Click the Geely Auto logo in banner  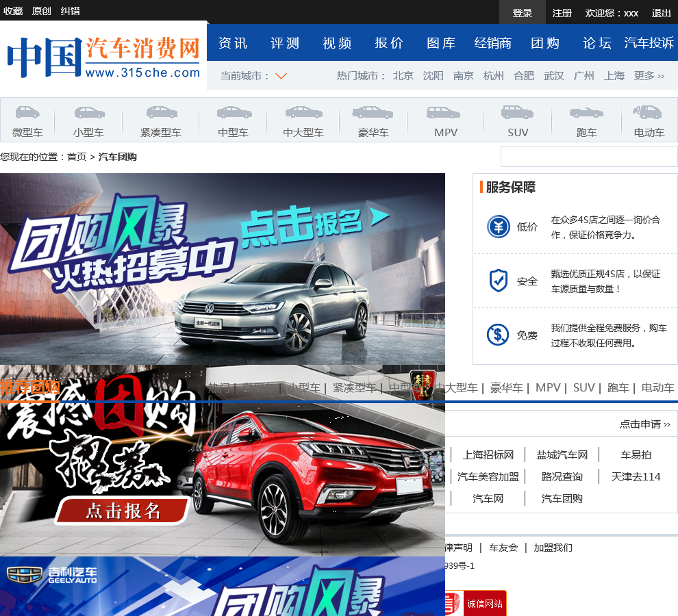pyautogui.click(x=52, y=575)
